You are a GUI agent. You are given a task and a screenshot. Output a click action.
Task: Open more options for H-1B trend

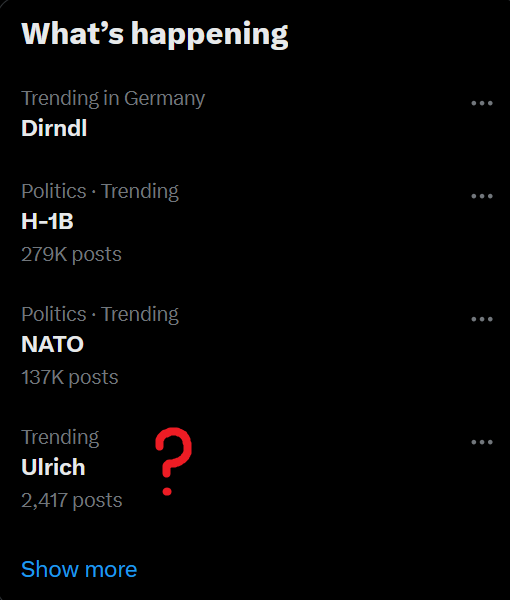click(482, 196)
